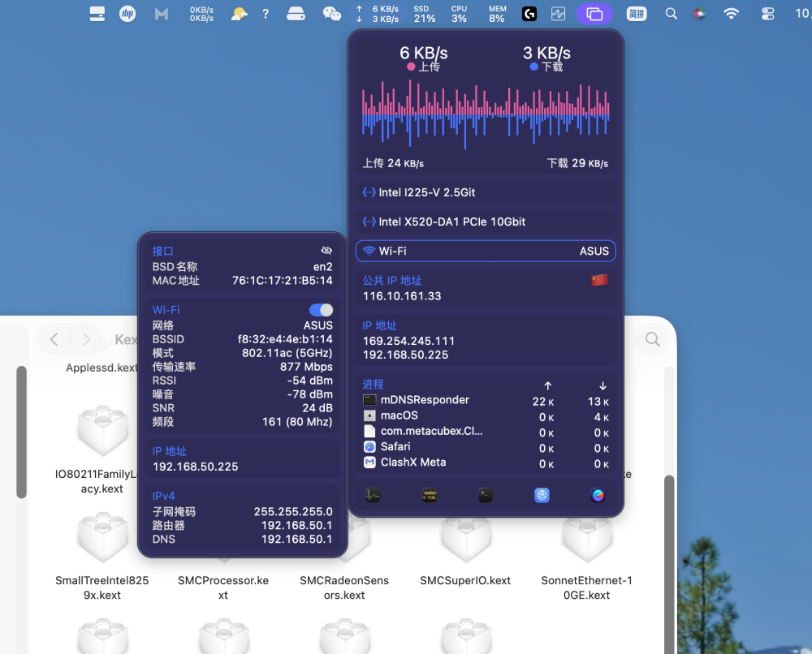
Task: Go forward in the Finder window
Action: [x=87, y=339]
